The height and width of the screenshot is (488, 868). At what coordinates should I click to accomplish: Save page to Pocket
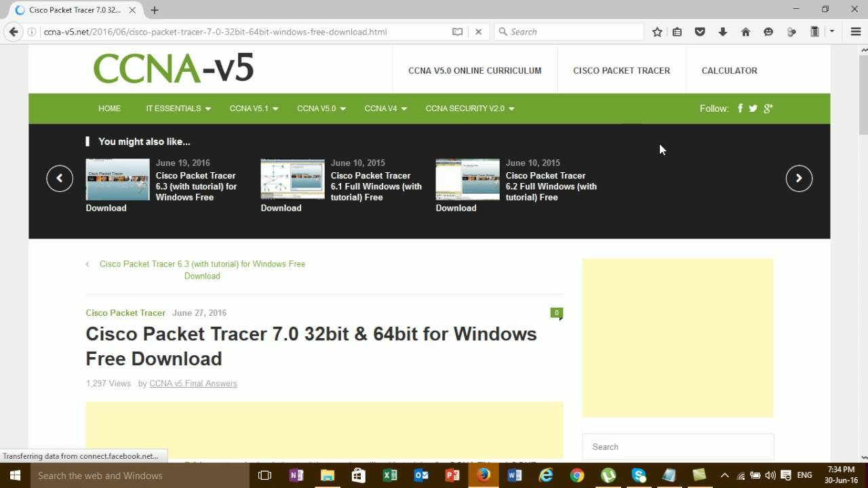(700, 32)
